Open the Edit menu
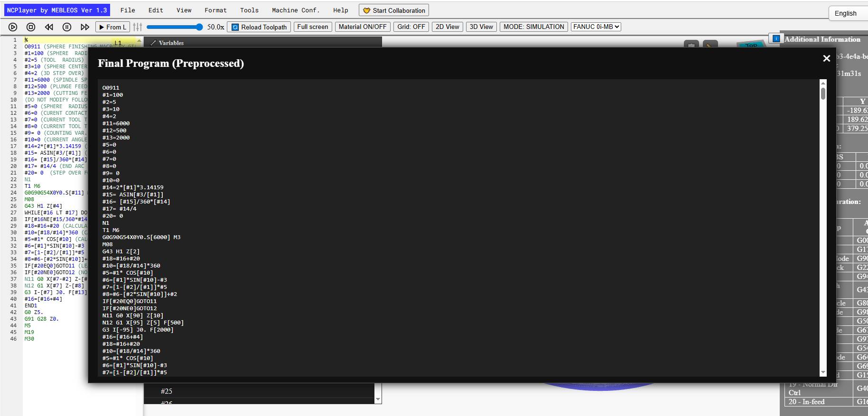Image resolution: width=868 pixels, height=416 pixels. 156,10
